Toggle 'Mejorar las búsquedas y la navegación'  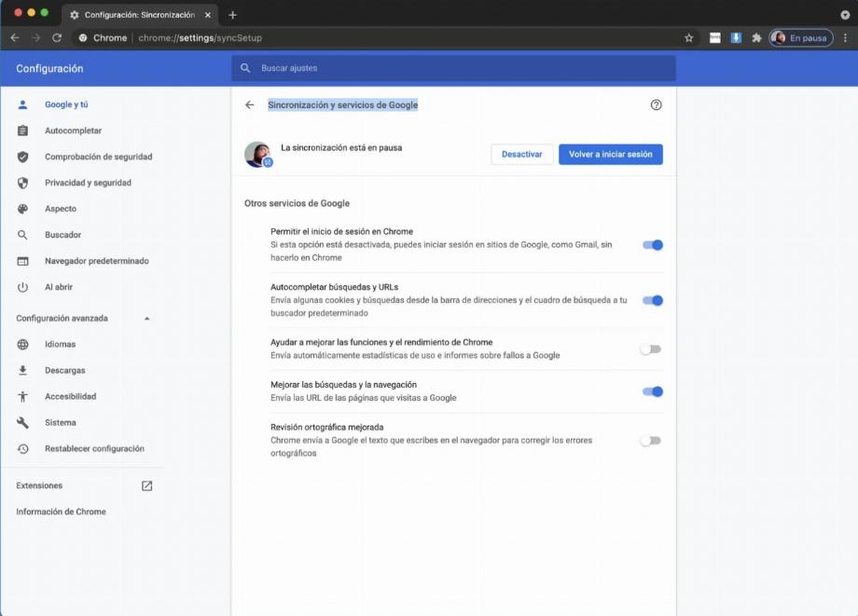coord(652,391)
